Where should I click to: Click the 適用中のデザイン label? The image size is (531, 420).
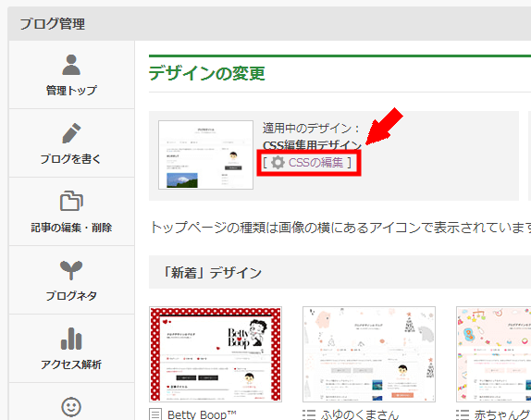[x=311, y=128]
